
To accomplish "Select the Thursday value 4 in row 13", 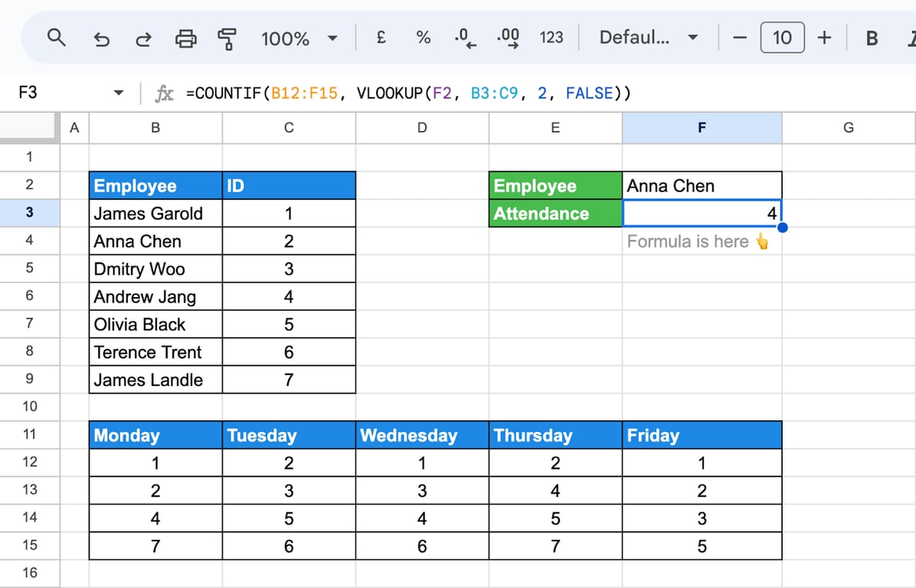I will pos(555,491).
